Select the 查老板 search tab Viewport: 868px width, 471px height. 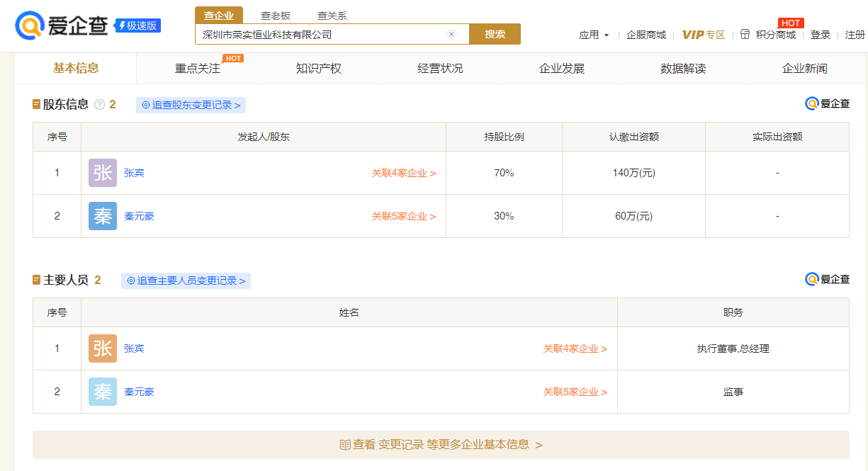coord(276,16)
